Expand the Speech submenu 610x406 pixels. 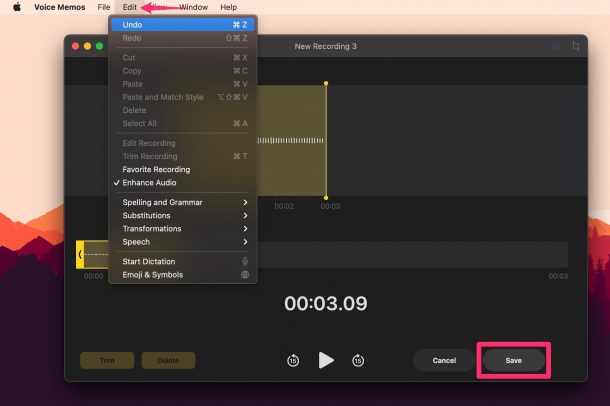183,242
